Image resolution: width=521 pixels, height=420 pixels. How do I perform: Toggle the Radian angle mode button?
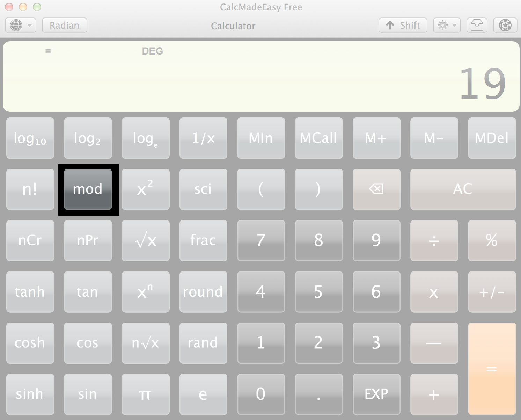click(64, 25)
